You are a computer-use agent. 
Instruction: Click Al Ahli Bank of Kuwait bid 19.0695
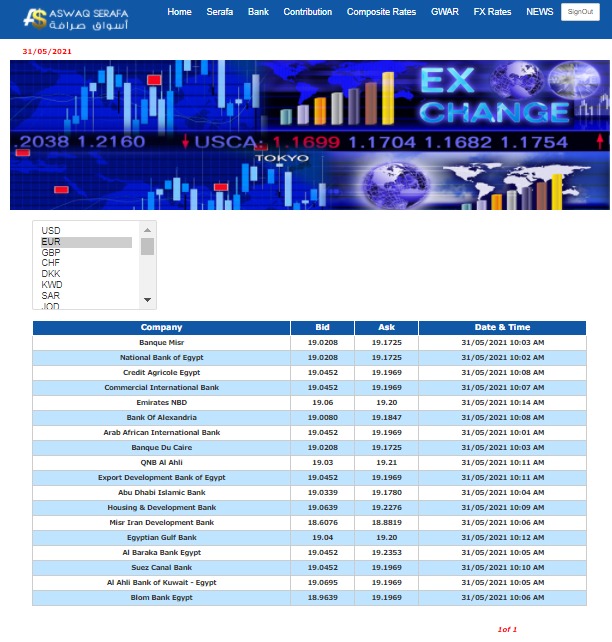click(323, 583)
